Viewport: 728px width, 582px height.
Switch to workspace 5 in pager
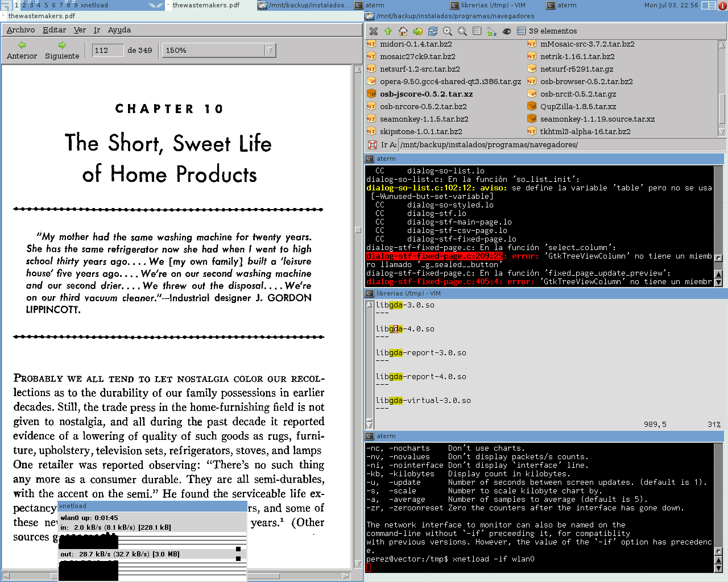(46, 5)
